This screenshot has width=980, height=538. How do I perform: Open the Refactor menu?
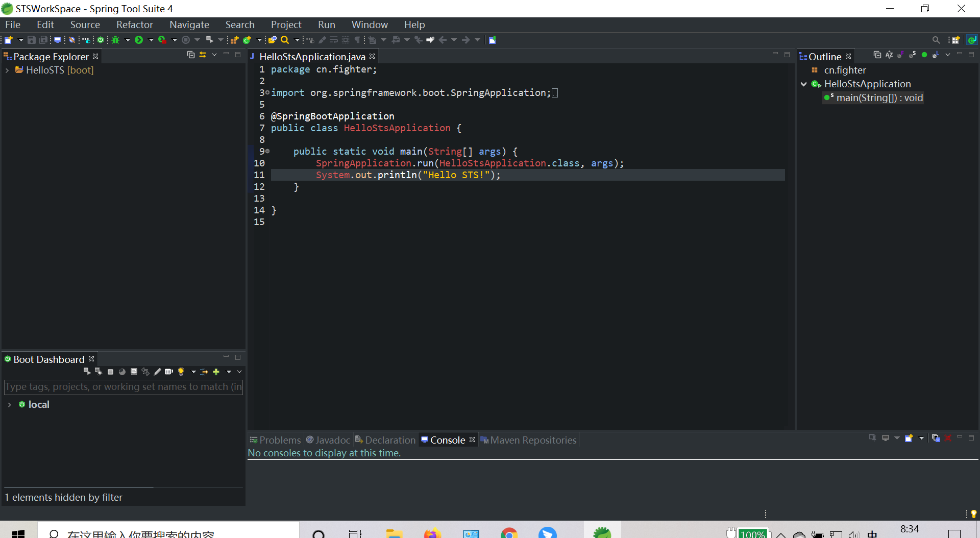[134, 25]
